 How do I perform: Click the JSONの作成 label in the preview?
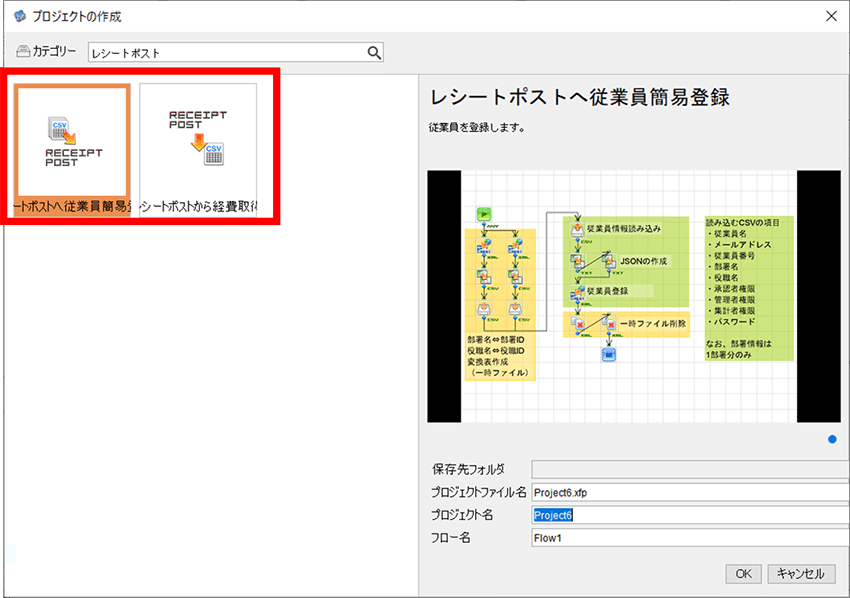click(x=643, y=261)
